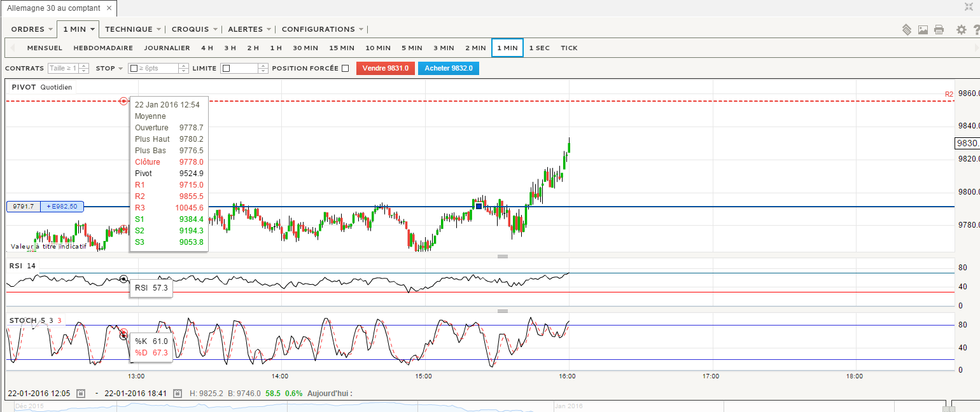Viewport: 980px width, 412px height.
Task: Open the ALERTES dropdown menu
Action: tap(249, 29)
